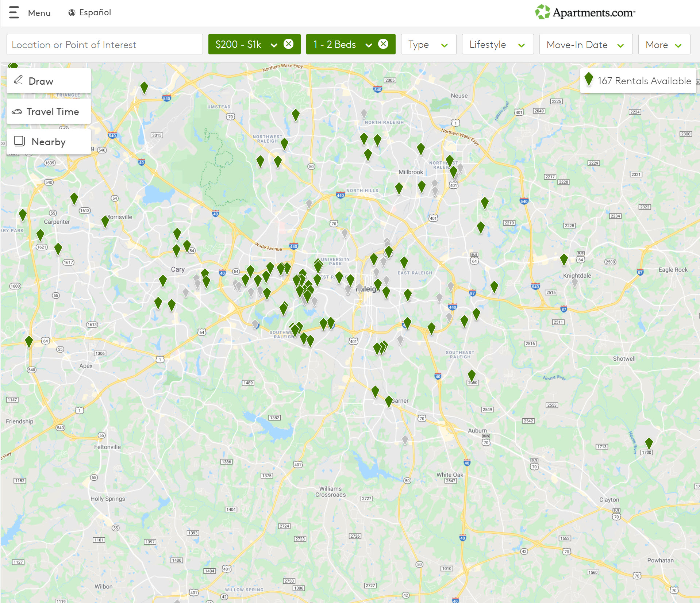Select the green pin near Knightdale

pyautogui.click(x=564, y=259)
